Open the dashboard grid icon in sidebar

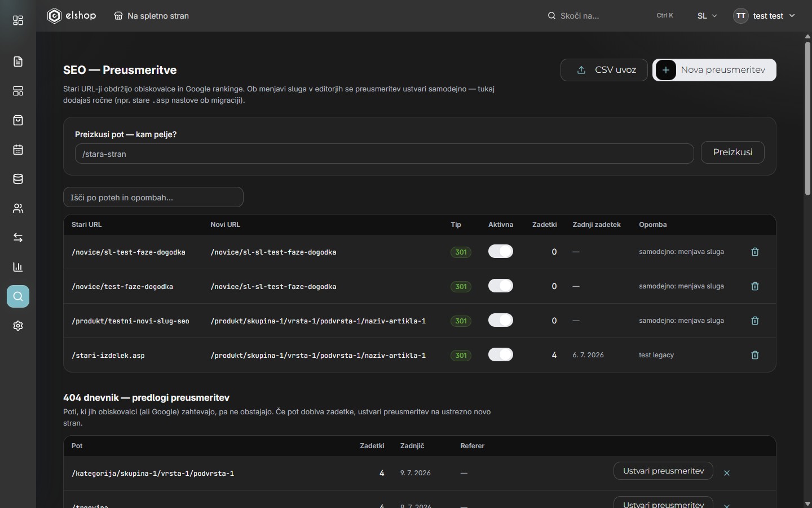(x=18, y=21)
